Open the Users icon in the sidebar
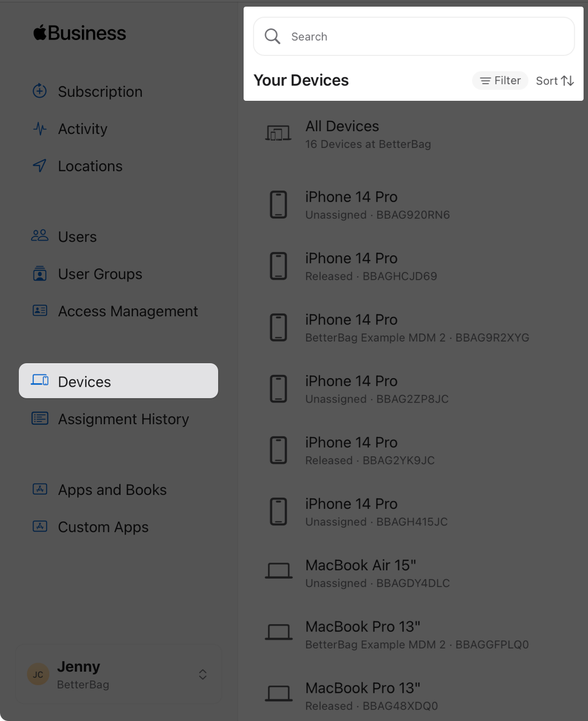The width and height of the screenshot is (588, 721). point(40,236)
